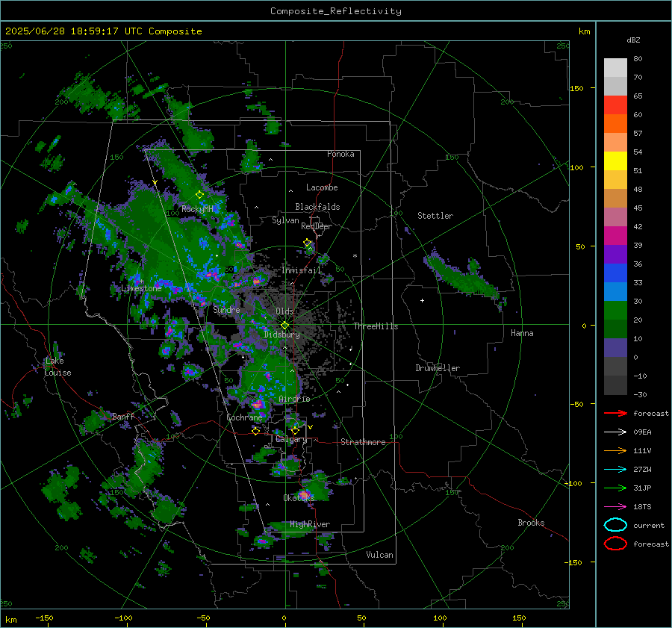
Task: Click the Olds city label
Action: (284, 311)
